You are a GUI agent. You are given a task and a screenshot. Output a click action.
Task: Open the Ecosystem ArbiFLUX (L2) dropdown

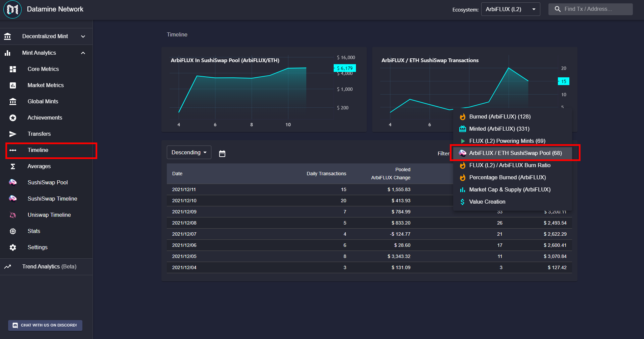(x=511, y=9)
